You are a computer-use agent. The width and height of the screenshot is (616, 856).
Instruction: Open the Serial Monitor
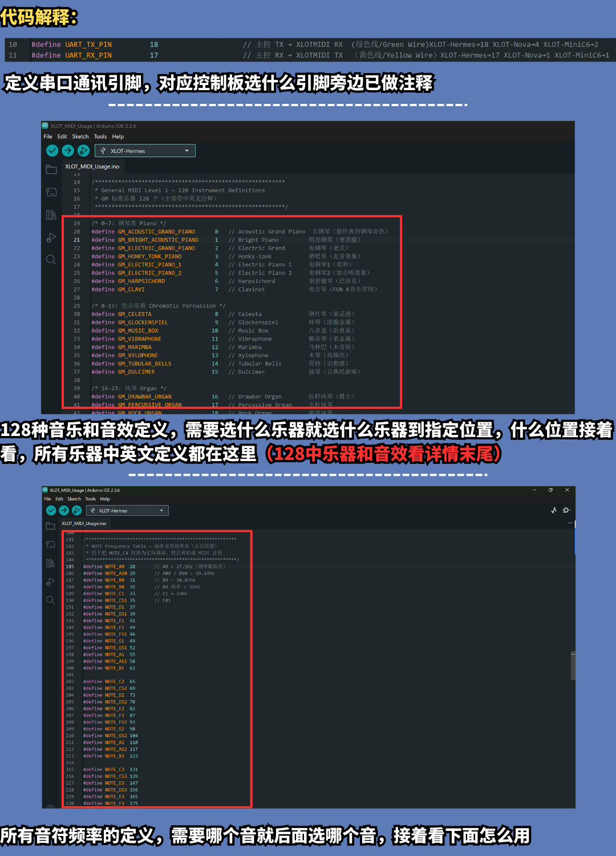pyautogui.click(x=566, y=510)
